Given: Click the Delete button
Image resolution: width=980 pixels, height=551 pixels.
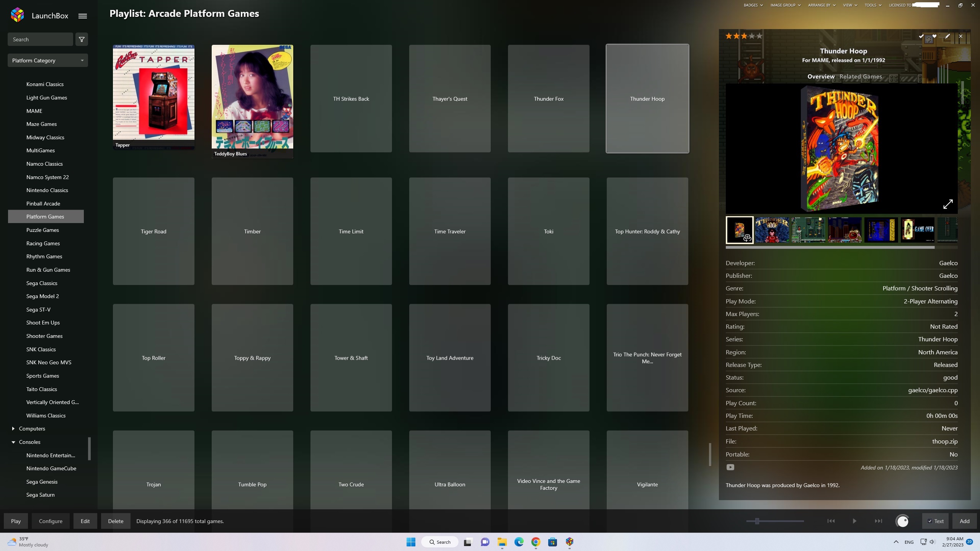Looking at the screenshot, I should (116, 521).
